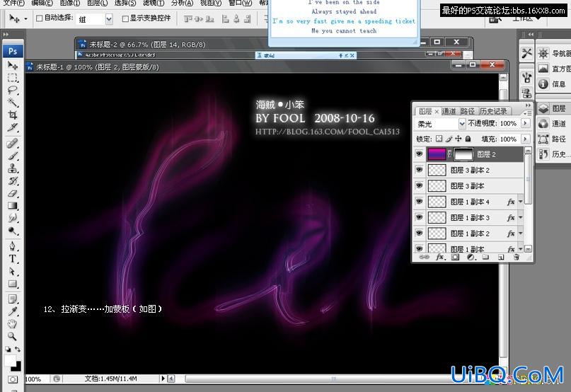Select the Type tool
This screenshot has height=392, width=571.
tap(13, 259)
